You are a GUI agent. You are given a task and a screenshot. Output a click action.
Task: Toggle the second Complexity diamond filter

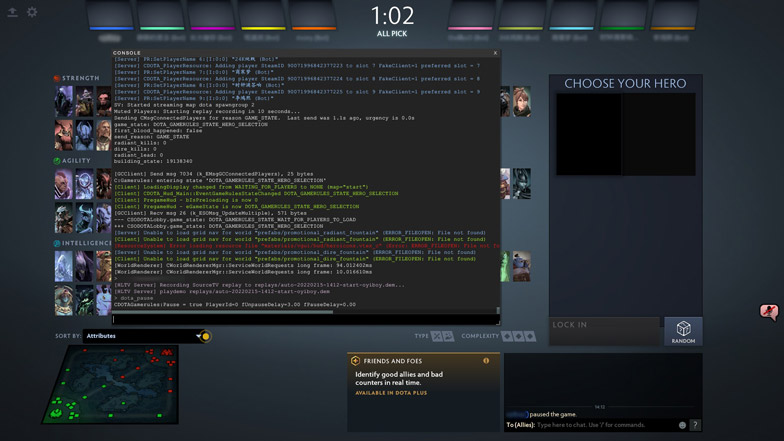click(x=518, y=336)
